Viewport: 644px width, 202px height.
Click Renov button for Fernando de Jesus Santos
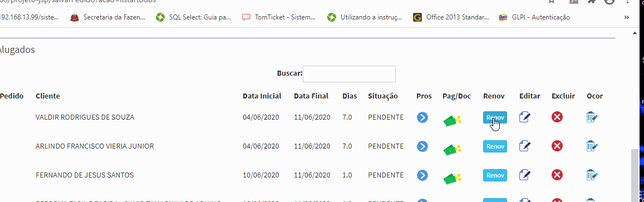click(495, 175)
